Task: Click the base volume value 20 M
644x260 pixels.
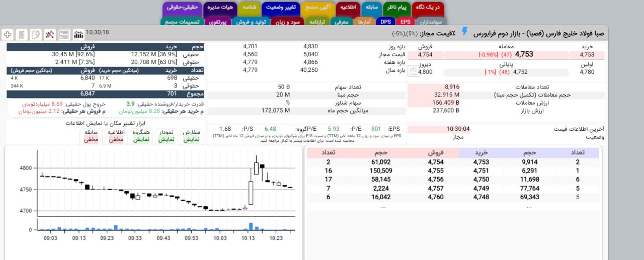Action: click(x=283, y=95)
